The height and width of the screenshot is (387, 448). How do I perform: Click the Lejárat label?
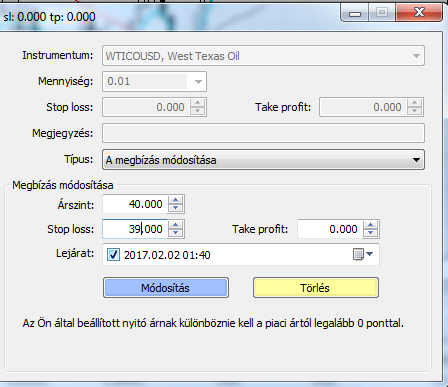[75, 253]
